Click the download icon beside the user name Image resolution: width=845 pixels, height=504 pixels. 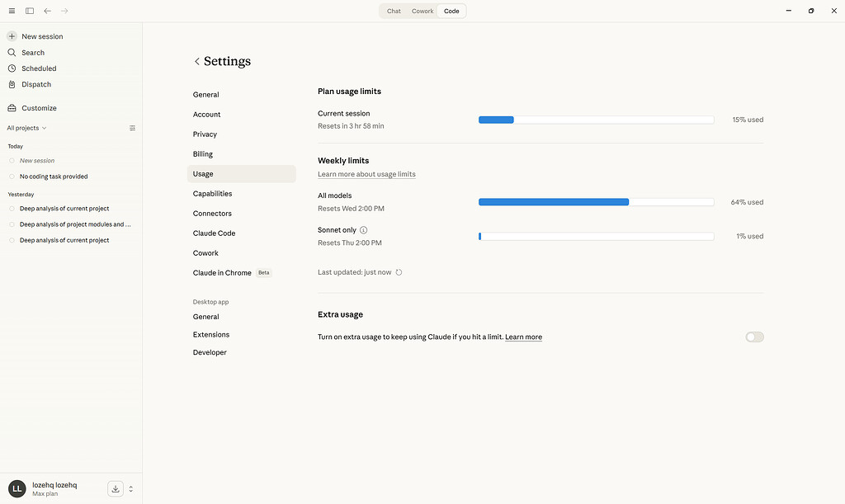click(x=116, y=489)
